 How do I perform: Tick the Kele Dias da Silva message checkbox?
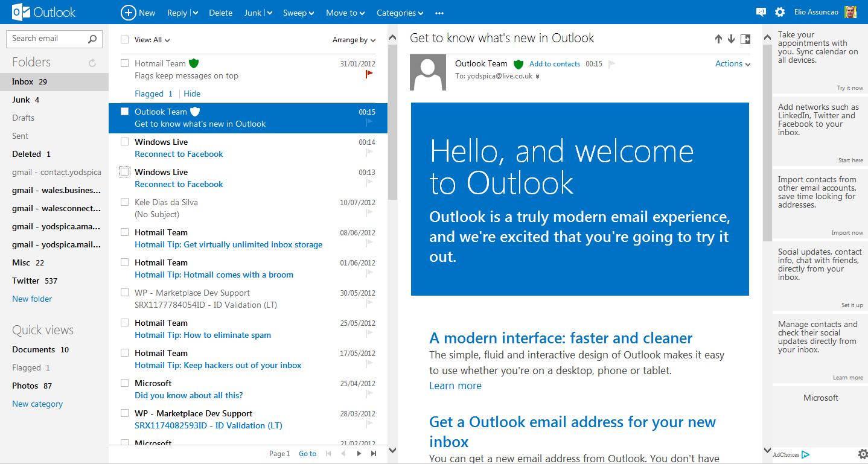point(125,202)
